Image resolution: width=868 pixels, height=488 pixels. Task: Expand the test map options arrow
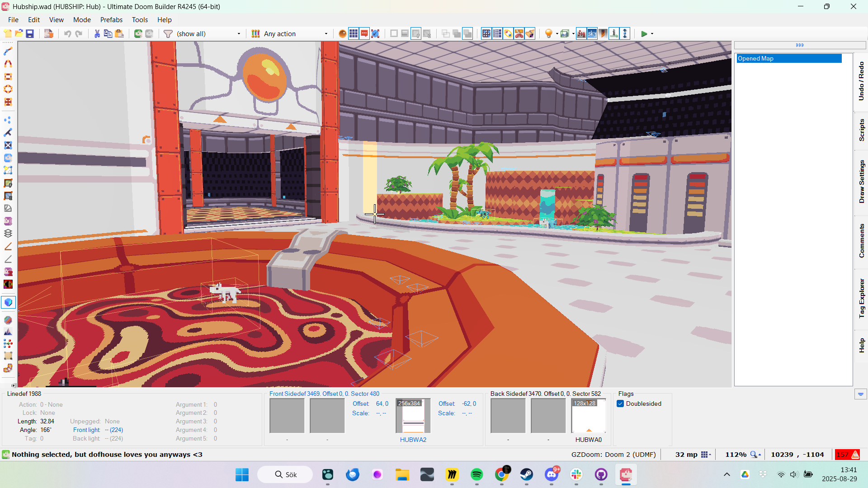tap(652, 34)
